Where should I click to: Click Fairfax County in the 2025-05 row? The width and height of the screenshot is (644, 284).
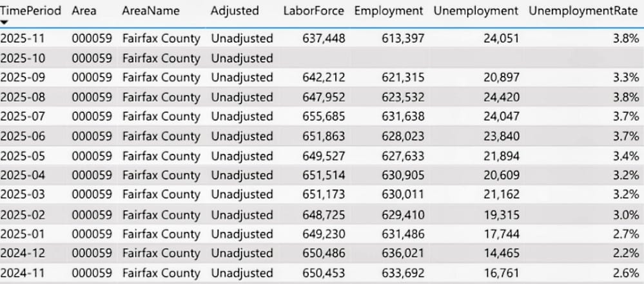[161, 156]
